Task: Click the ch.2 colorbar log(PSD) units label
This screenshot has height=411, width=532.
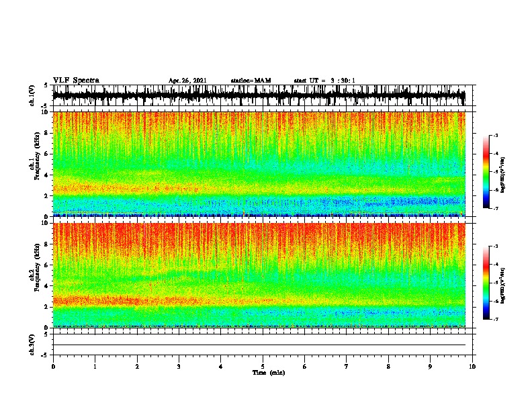Action: (x=503, y=285)
